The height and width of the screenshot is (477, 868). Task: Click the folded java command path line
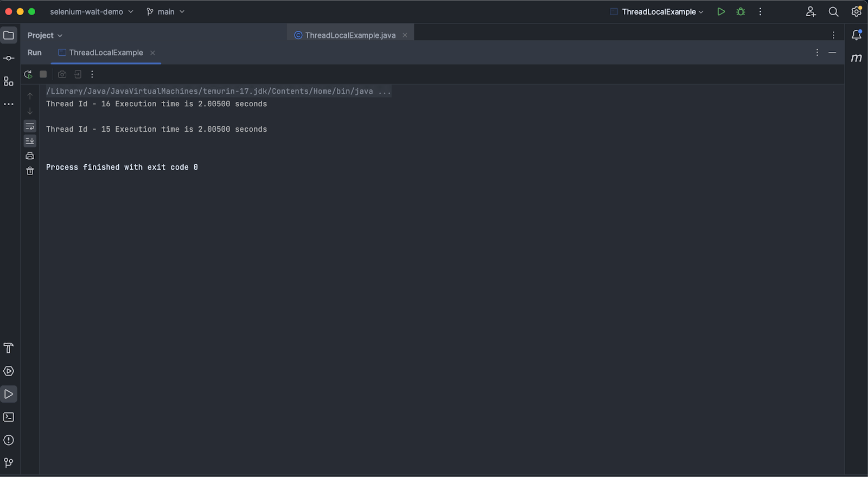tap(218, 91)
